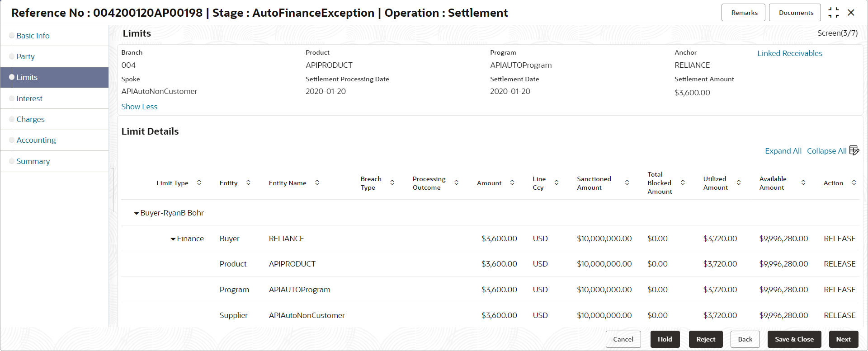Sort by Limit Type column arrows
The width and height of the screenshot is (868, 351).
(199, 183)
